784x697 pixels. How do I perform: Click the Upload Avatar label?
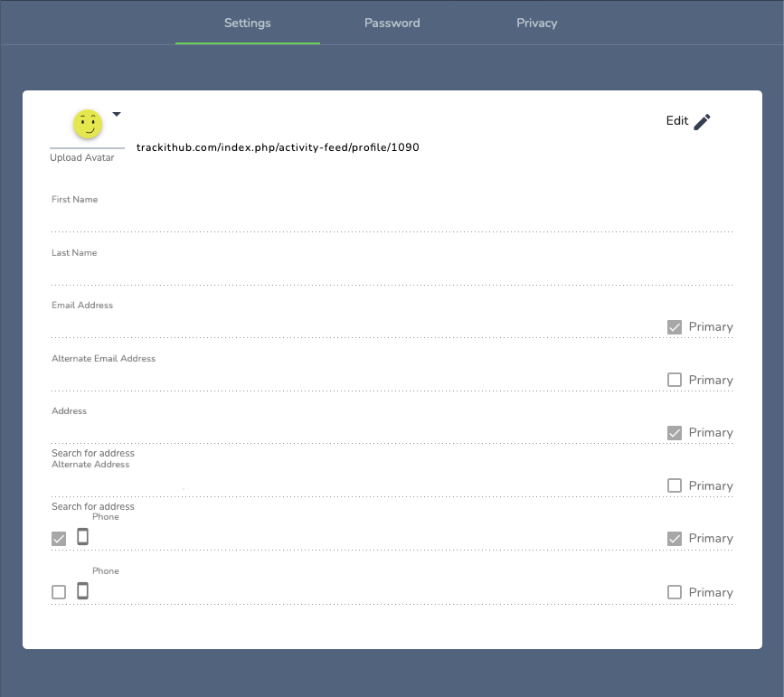click(x=82, y=158)
